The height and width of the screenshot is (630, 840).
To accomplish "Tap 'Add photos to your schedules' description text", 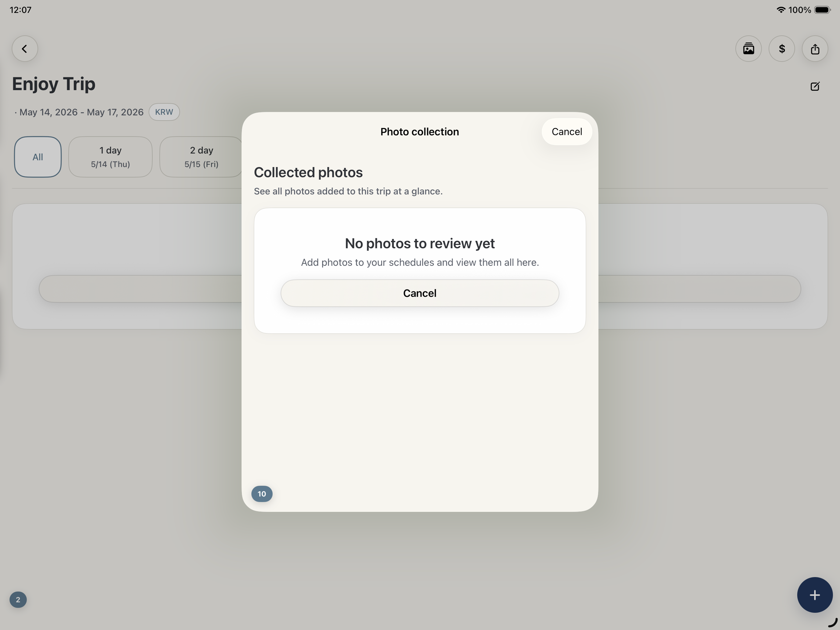I will [x=420, y=262].
